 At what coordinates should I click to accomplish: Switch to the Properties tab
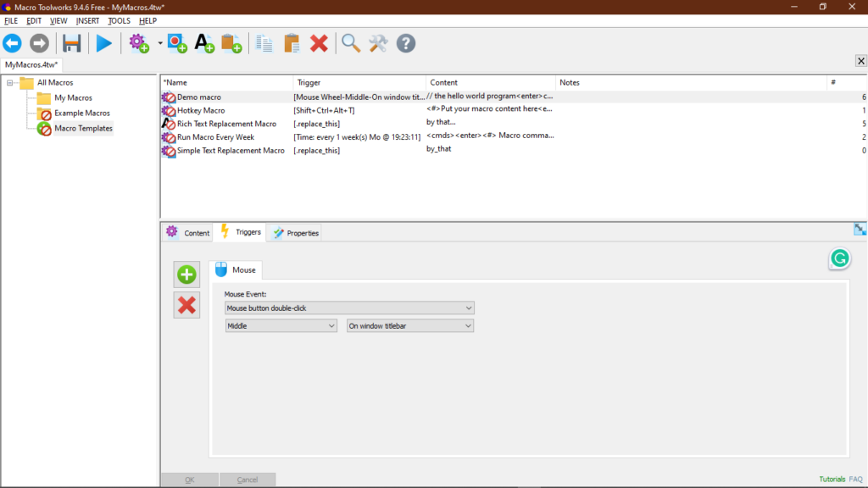tap(295, 232)
